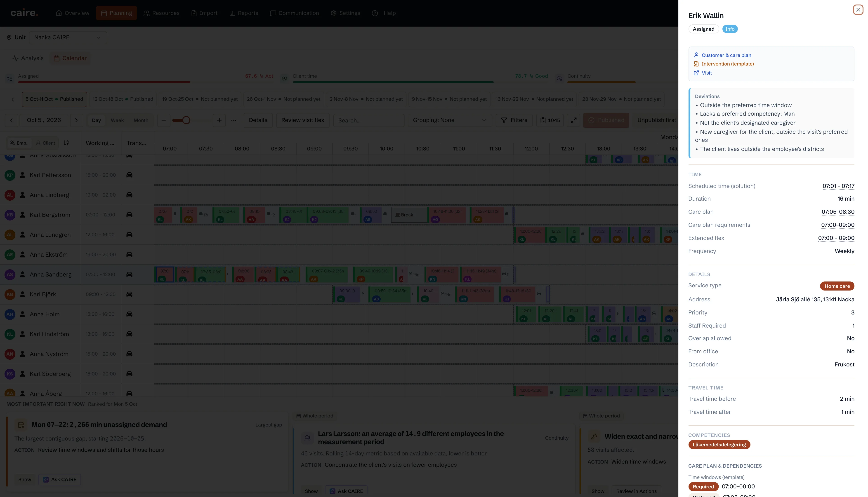Switch to the Analysis tab
Screen dimensions: 868x497
click(28, 58)
